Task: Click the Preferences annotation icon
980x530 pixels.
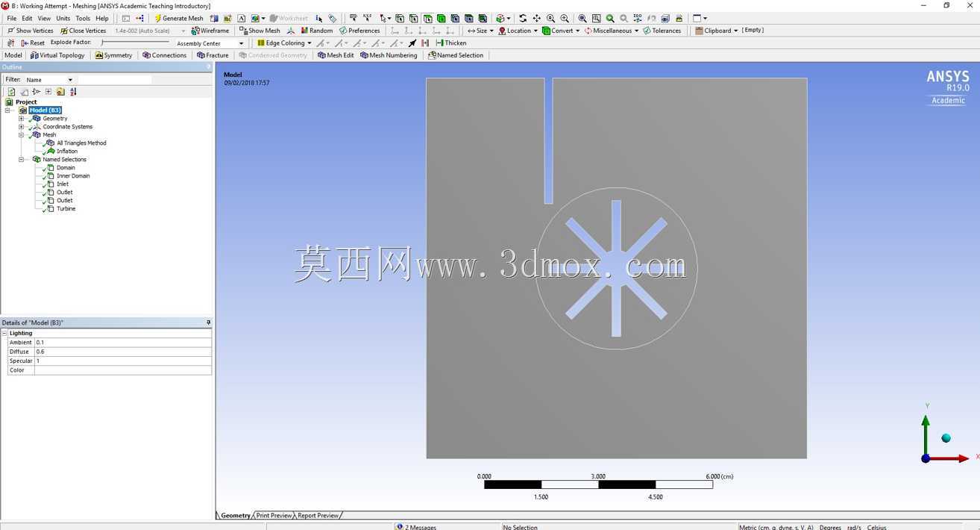Action: tap(343, 31)
